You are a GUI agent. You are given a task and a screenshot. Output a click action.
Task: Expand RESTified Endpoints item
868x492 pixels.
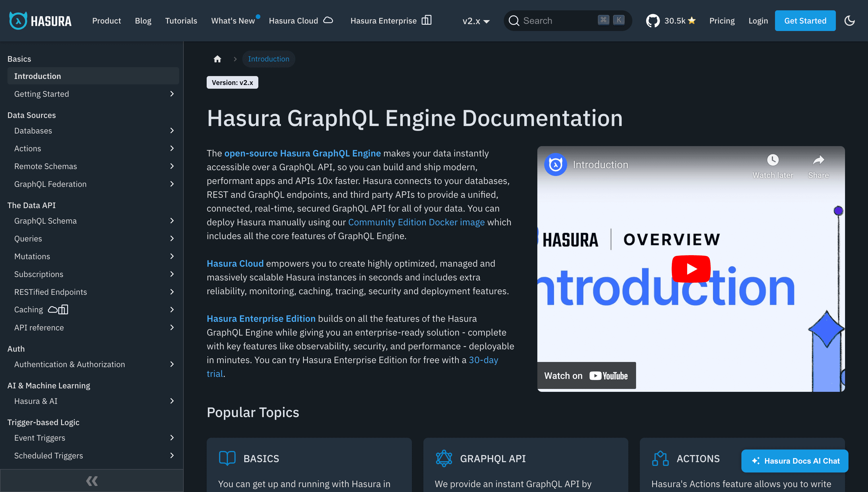tap(172, 292)
